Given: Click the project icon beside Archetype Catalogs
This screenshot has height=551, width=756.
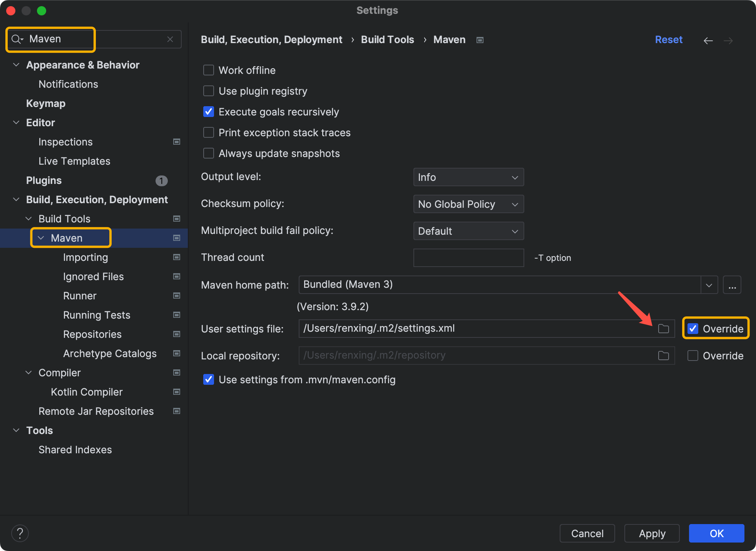Looking at the screenshot, I should 177,354.
